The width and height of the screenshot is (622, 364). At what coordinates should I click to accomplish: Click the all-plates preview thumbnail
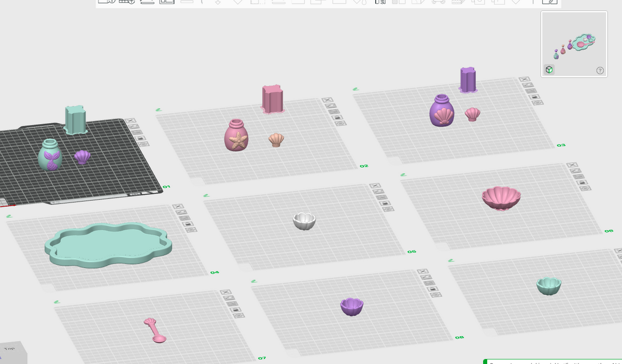(574, 45)
